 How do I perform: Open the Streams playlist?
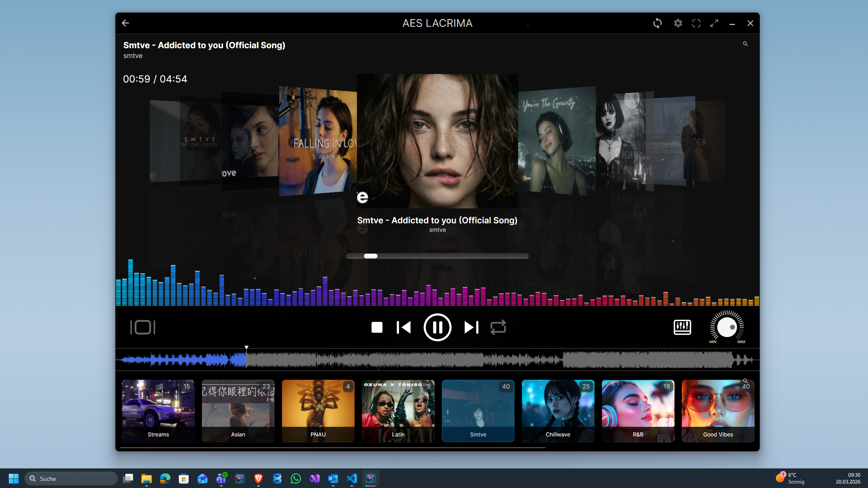point(158,411)
